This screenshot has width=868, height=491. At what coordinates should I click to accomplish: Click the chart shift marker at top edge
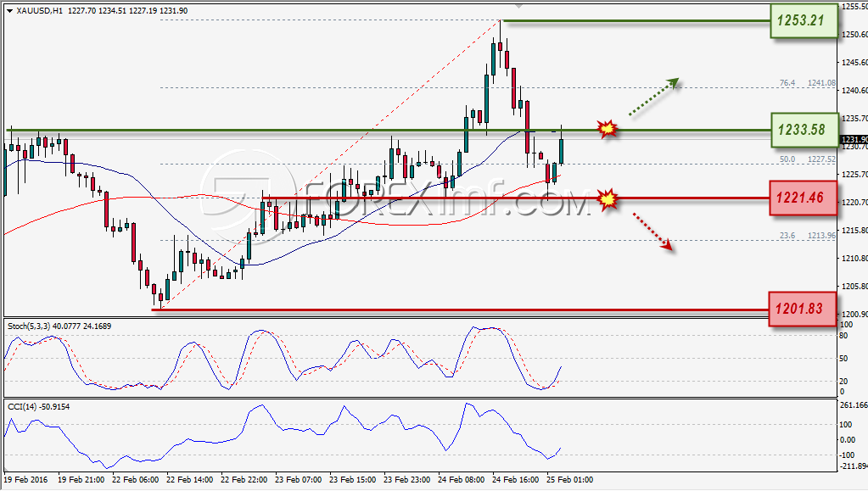518,6
